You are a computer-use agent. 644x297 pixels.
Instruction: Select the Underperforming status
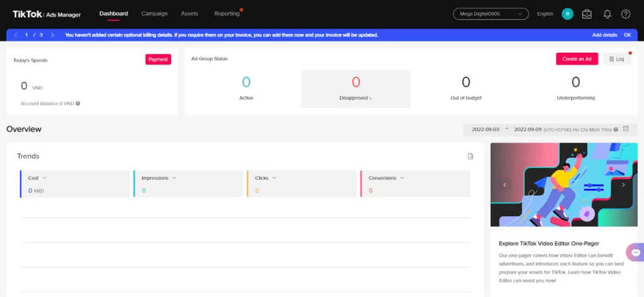point(576,89)
